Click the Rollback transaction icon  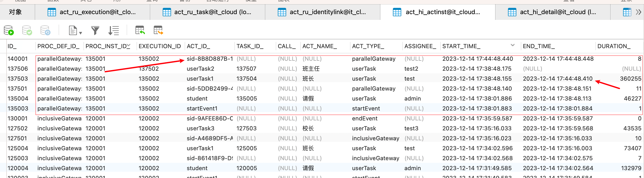pyautogui.click(x=45, y=30)
